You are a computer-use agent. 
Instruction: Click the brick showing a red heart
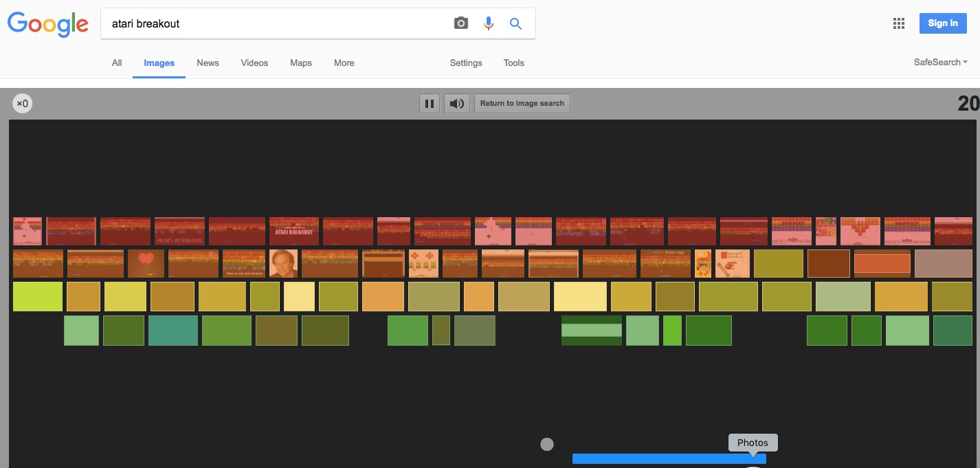(x=146, y=263)
